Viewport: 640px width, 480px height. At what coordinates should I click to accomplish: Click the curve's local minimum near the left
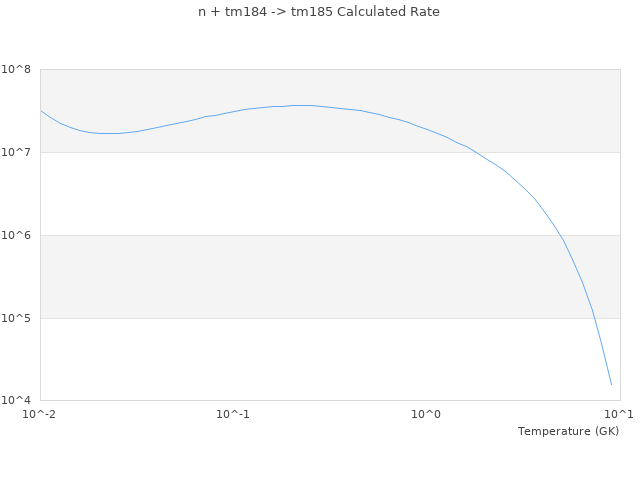[110, 133]
